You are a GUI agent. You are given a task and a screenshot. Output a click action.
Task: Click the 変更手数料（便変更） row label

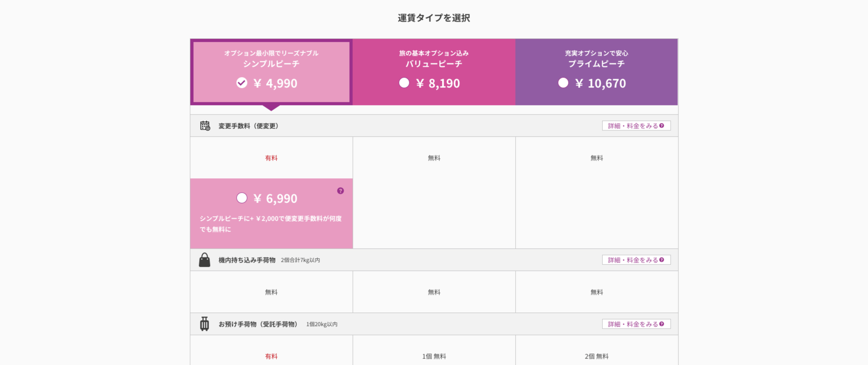point(248,126)
